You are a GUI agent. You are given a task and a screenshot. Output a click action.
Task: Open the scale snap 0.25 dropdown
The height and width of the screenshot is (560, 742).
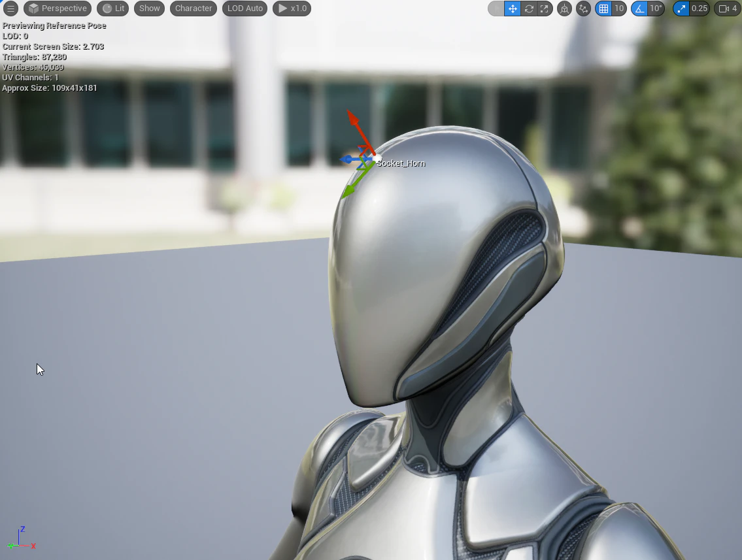(700, 8)
